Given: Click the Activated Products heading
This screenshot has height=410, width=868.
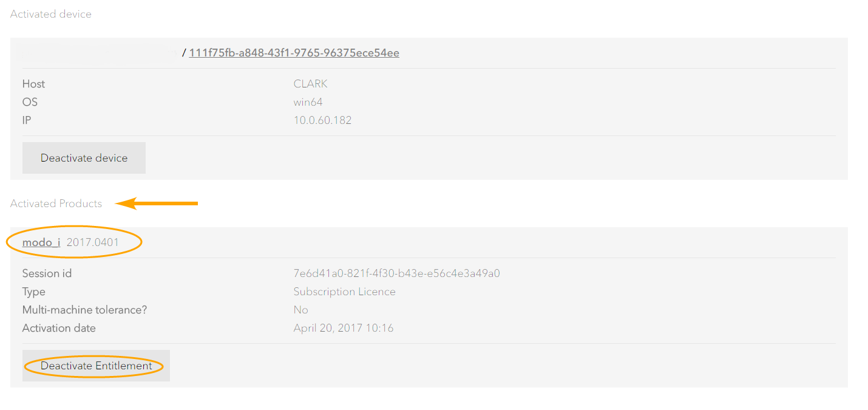Looking at the screenshot, I should 56,203.
